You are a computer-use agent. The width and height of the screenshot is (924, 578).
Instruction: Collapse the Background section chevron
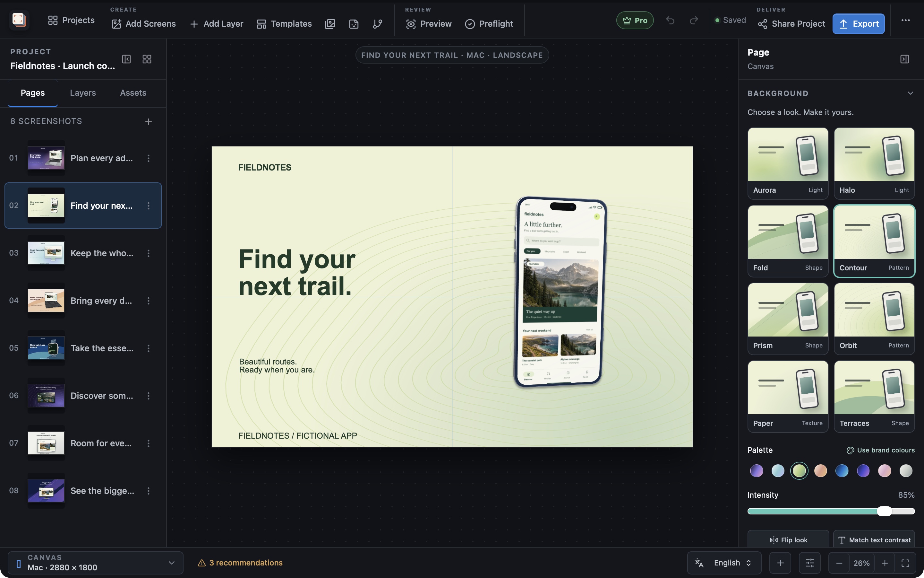(x=910, y=93)
